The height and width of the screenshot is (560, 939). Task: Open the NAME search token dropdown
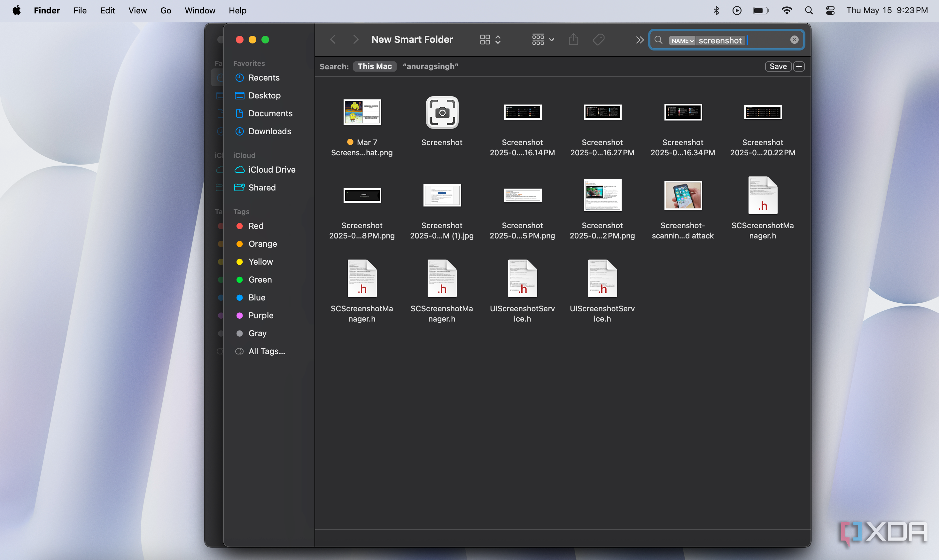coord(682,40)
